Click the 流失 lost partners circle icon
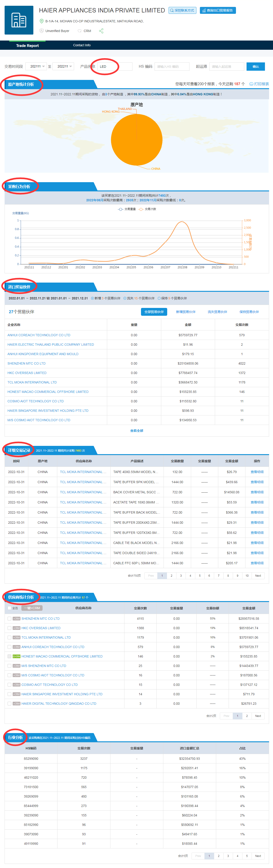This screenshot has height=868, width=273. 125,298
